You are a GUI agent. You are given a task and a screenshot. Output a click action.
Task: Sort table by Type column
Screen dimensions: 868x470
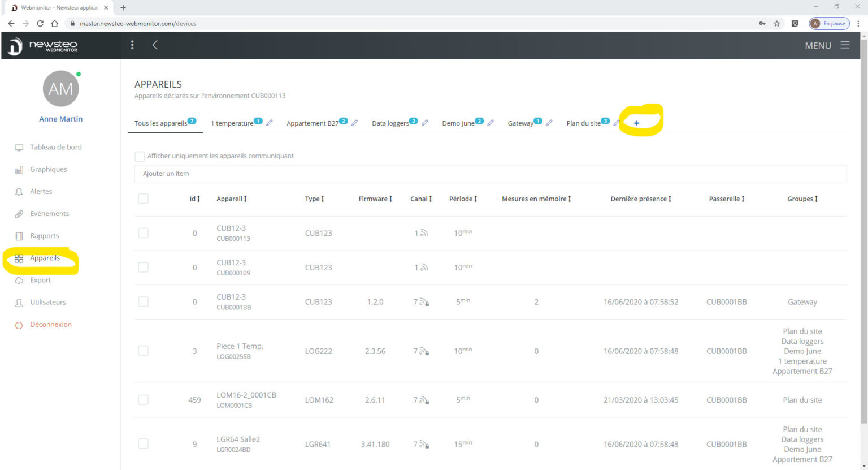[315, 199]
